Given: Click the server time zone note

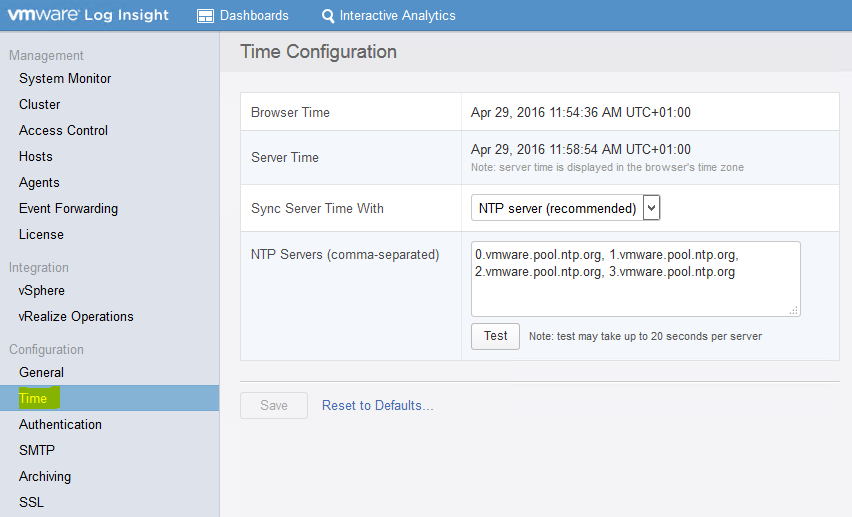Looking at the screenshot, I should [607, 167].
